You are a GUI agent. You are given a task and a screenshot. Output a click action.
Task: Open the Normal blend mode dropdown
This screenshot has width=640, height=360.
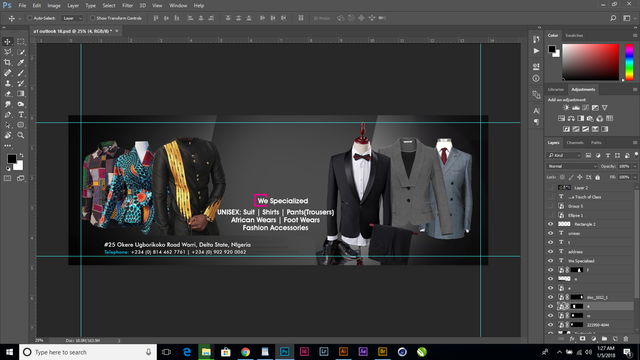(x=572, y=166)
